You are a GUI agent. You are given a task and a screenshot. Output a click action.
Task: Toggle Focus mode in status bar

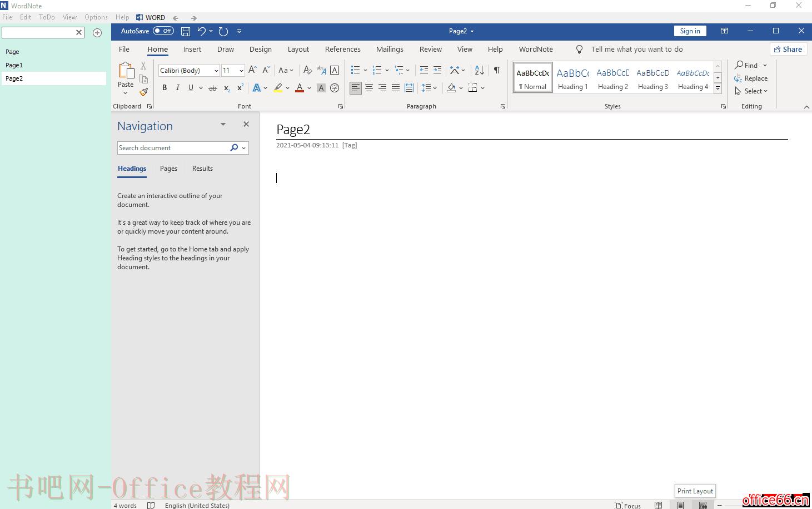tap(628, 505)
